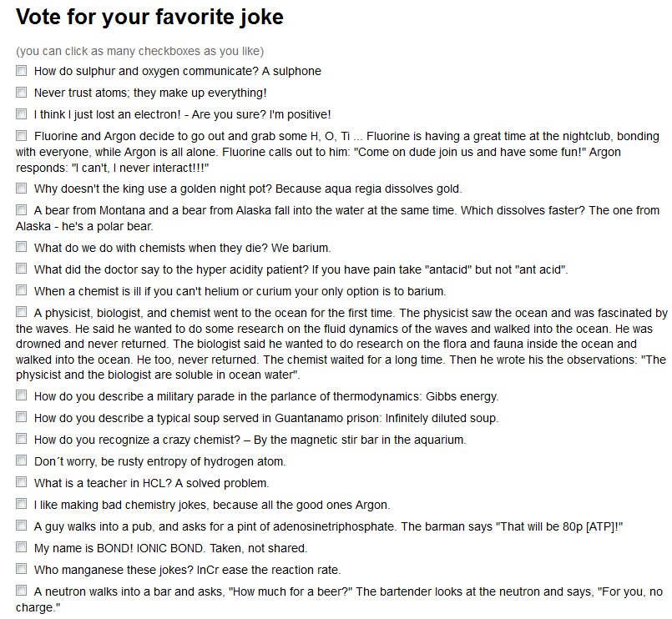Viewport: 672px width, 619px height.
Task: Select the magnetic stir bar joke checkbox
Action: pyautogui.click(x=22, y=439)
